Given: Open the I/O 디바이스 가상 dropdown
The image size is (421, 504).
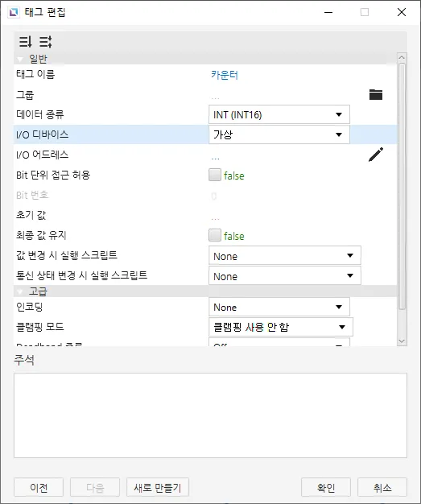Looking at the screenshot, I should pos(279,134).
